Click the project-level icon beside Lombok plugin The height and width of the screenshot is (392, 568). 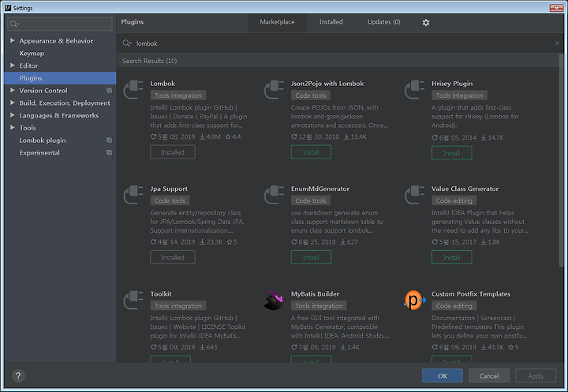pos(109,140)
